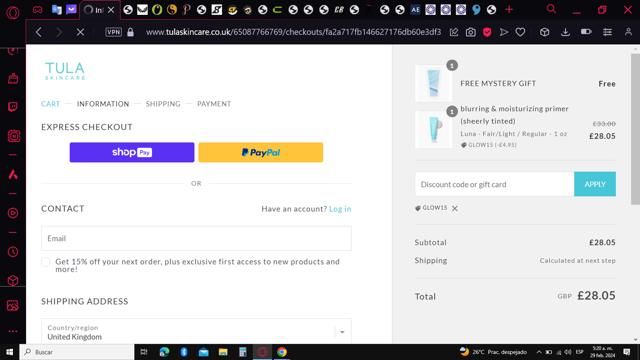640x360 pixels.
Task: Open the GX Corner gamepad icon
Action: tap(38, 9)
